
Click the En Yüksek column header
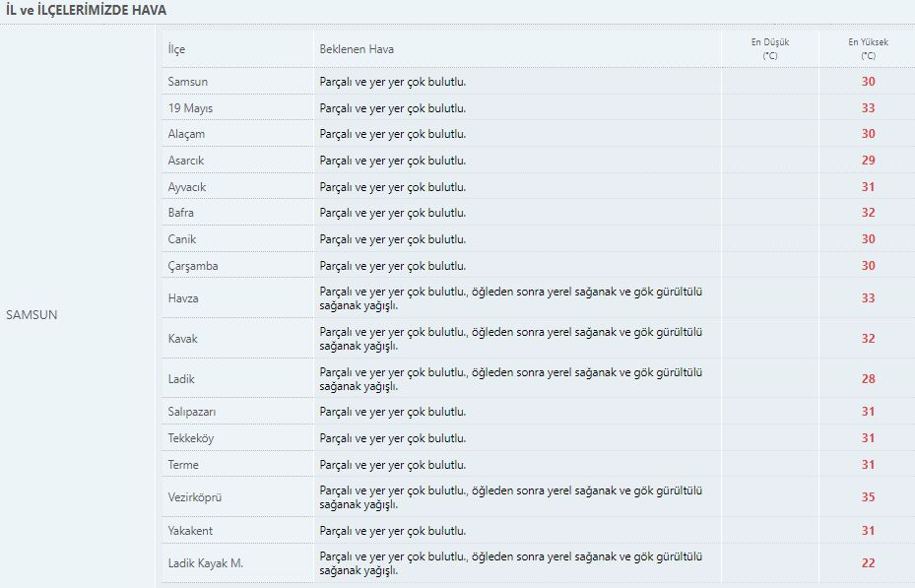click(x=868, y=49)
